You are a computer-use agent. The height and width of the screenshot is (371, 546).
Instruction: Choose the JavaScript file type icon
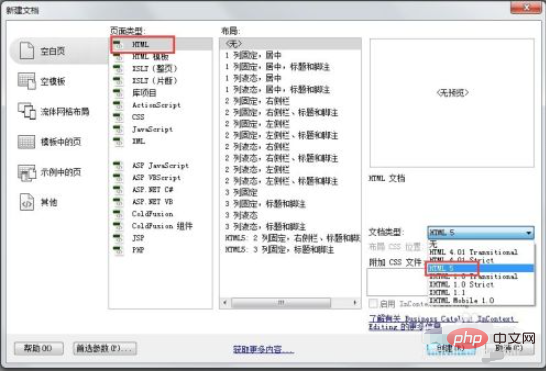point(118,129)
